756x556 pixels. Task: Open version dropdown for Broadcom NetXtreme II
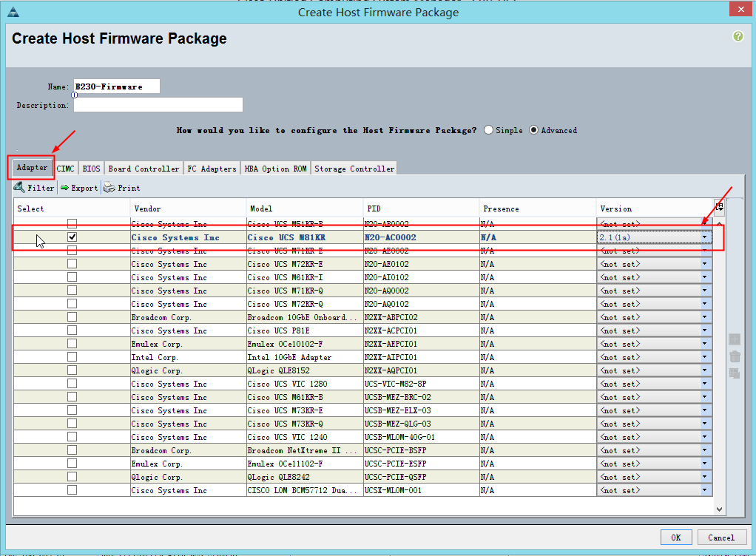pyautogui.click(x=704, y=450)
